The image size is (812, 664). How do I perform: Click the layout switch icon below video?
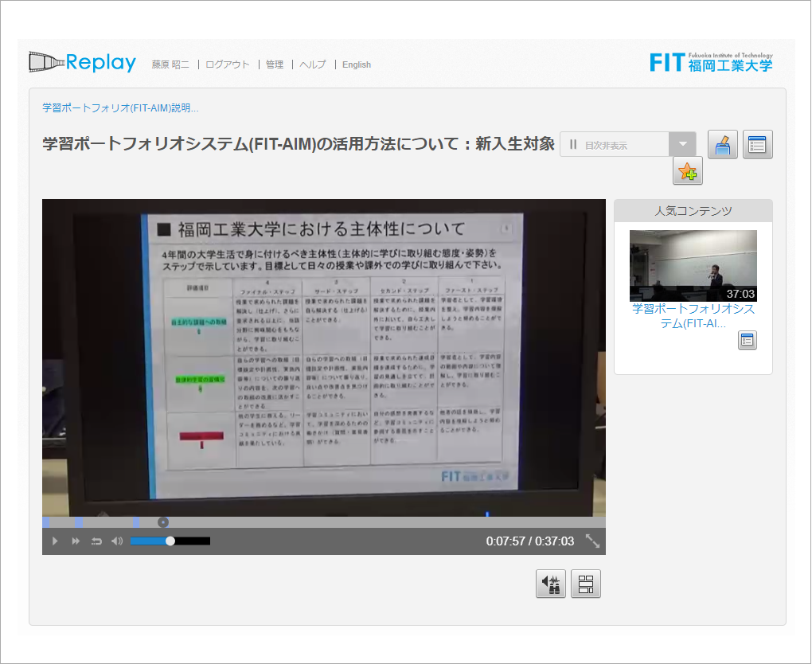tap(586, 584)
